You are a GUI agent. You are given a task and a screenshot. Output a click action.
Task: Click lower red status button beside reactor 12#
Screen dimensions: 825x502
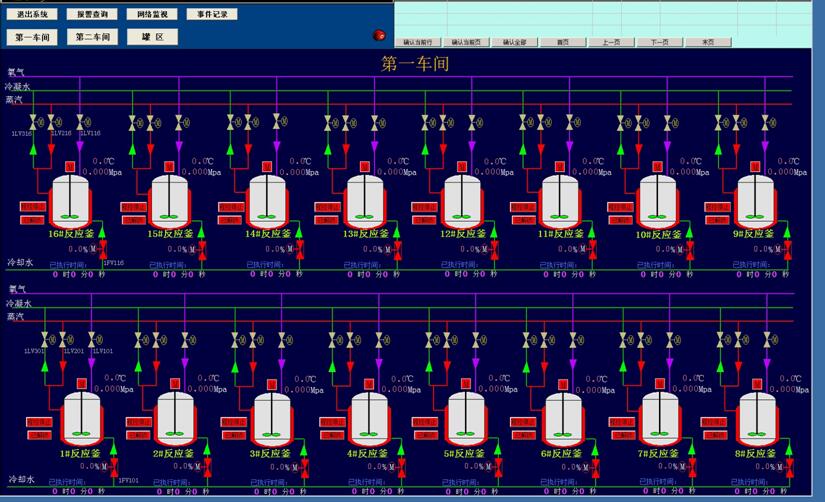coord(424,220)
